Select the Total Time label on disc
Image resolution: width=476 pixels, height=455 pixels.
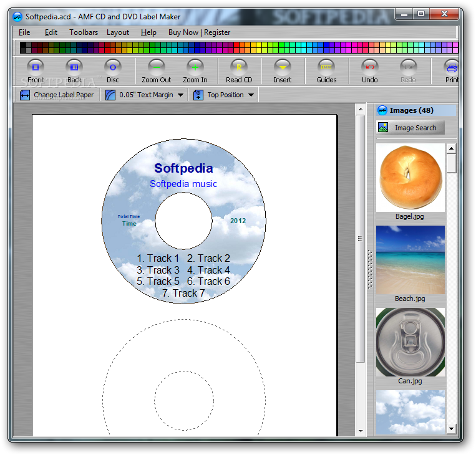[x=129, y=216]
